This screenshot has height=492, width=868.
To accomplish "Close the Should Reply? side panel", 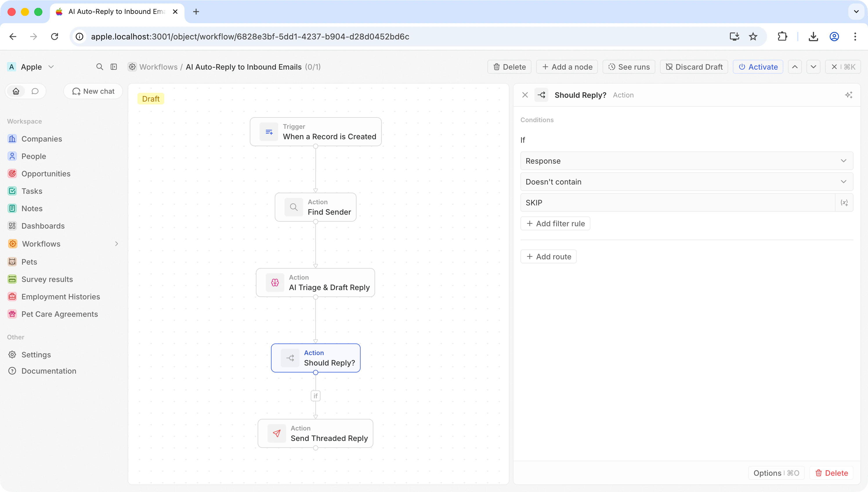I will click(x=525, y=95).
